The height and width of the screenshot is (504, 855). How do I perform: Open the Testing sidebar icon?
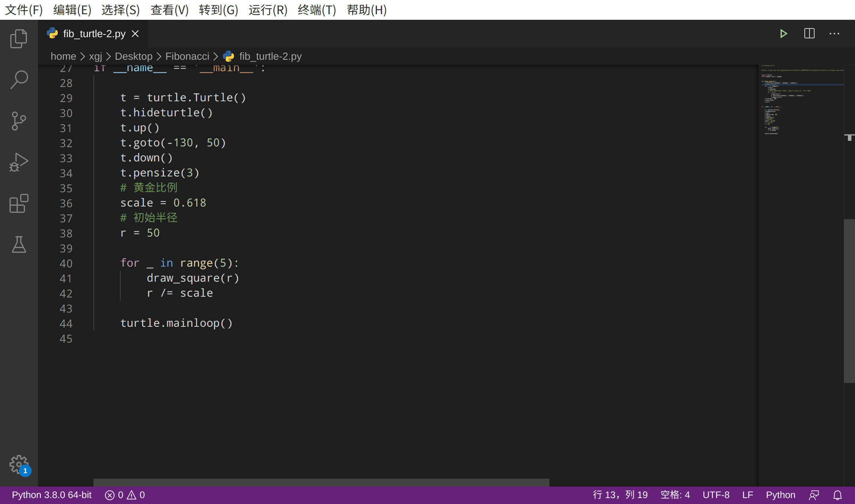click(x=19, y=245)
